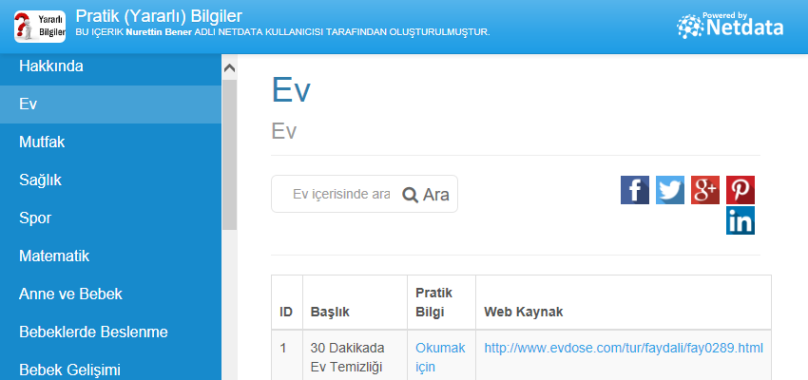Open the Yararlı Bilgiler logo icon

[40, 26]
